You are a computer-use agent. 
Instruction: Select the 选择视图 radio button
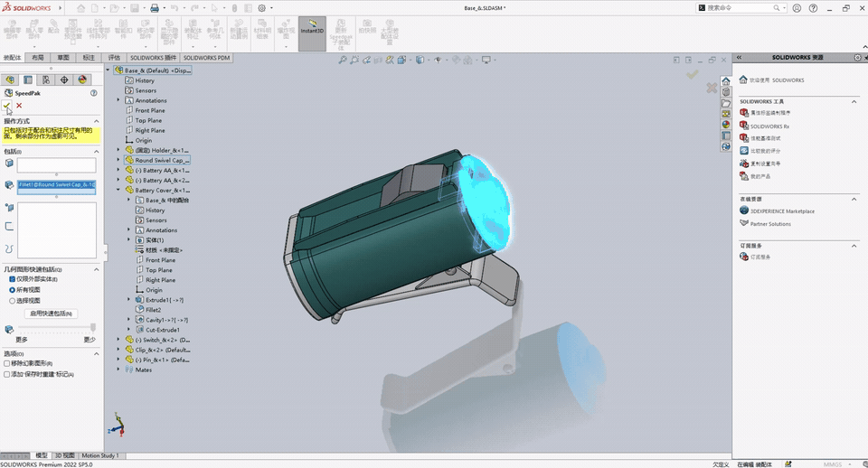(x=12, y=300)
